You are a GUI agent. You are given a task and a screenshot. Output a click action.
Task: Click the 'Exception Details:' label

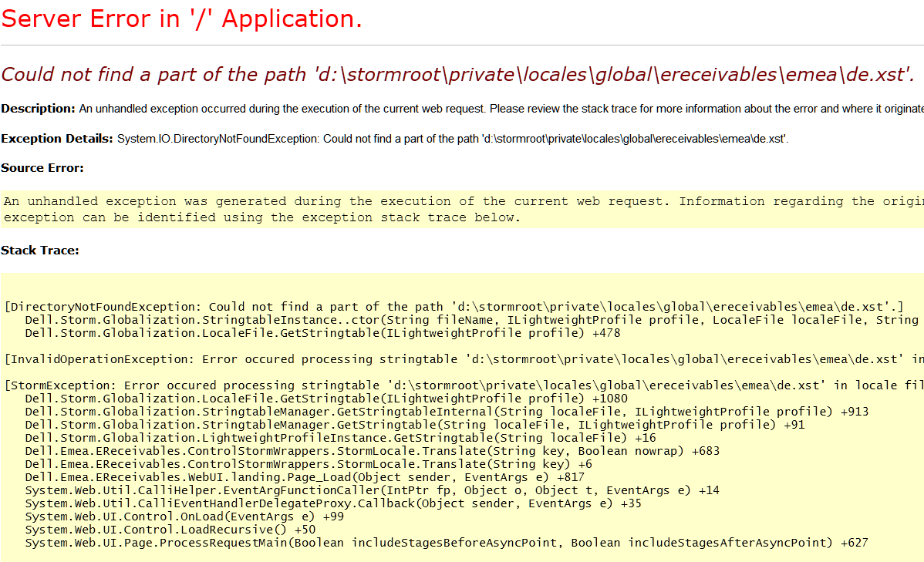tap(56, 139)
